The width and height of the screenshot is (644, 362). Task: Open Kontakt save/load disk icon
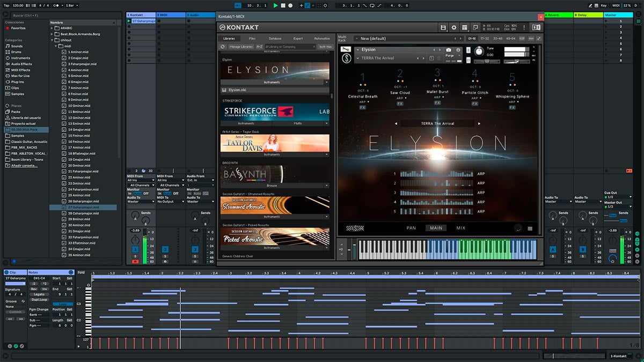(443, 27)
